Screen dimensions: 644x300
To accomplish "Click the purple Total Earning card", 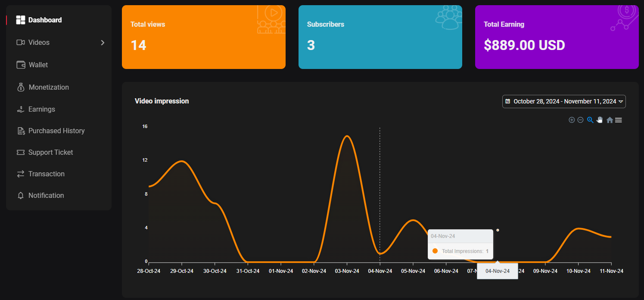I will coord(557,37).
